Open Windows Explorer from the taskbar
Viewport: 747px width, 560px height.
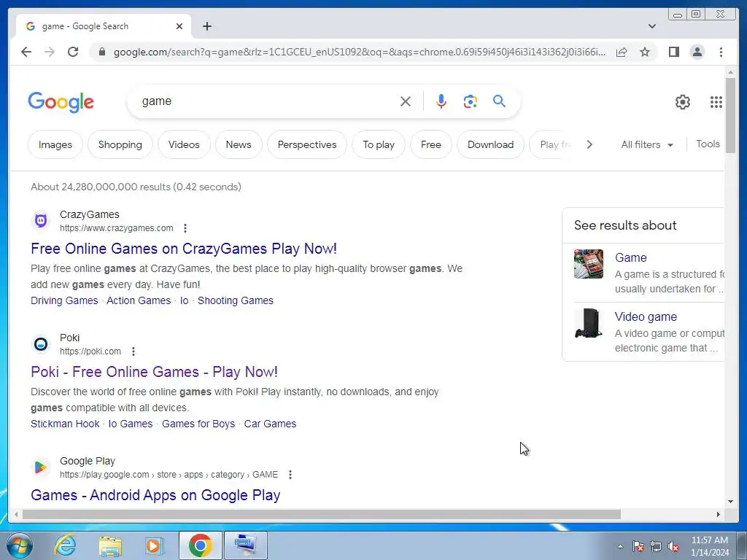110,546
